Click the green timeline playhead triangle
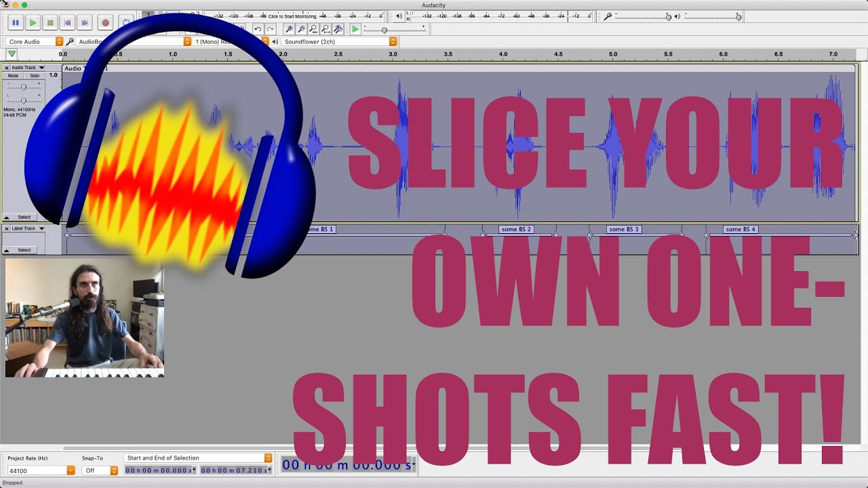The image size is (868, 488). 12,54
